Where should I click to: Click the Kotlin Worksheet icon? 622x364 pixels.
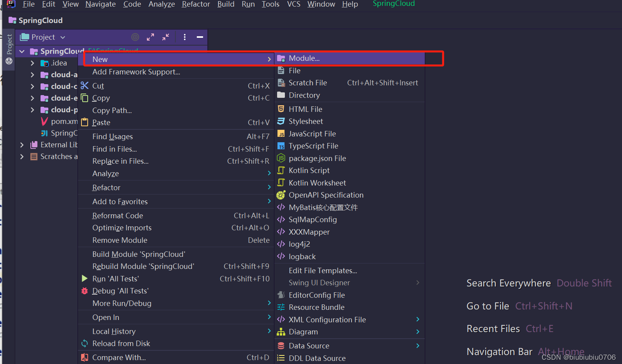281,183
